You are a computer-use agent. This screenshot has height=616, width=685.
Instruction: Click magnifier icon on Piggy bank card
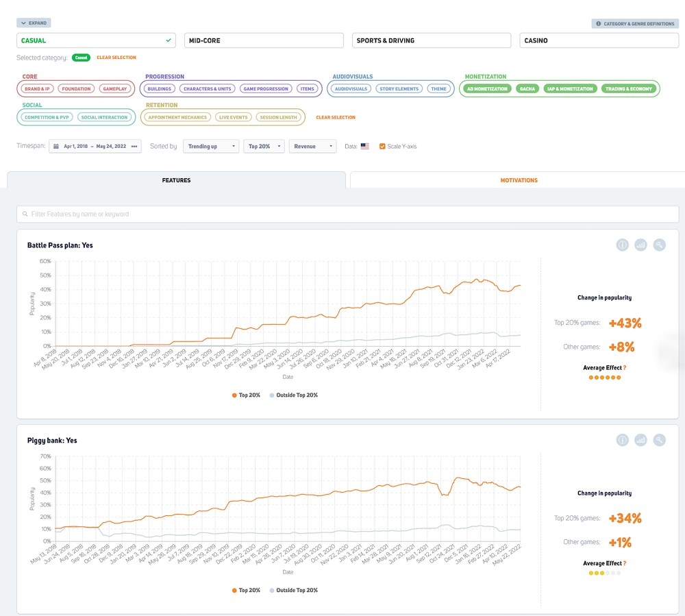coord(659,440)
